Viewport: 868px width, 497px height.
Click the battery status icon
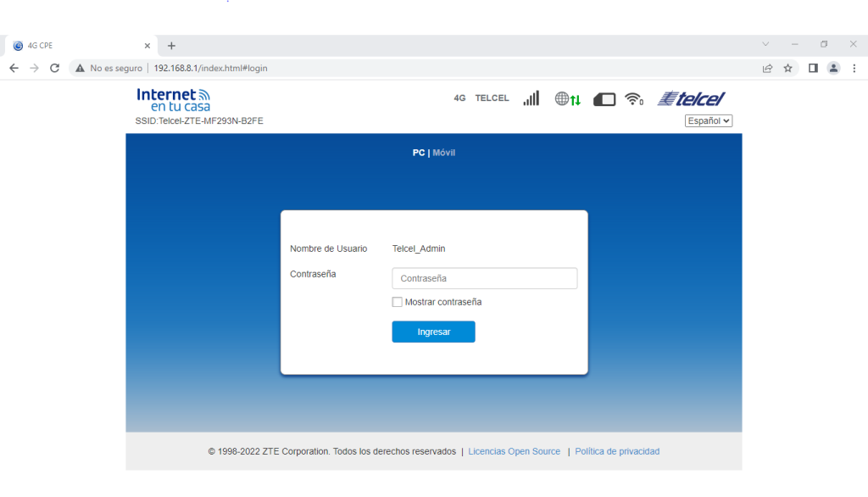604,100
